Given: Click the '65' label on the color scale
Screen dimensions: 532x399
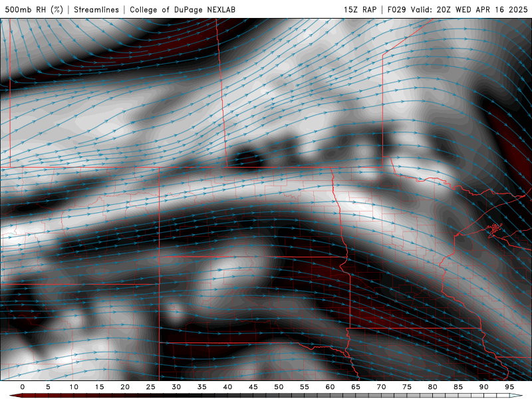Looking at the screenshot, I should click(356, 387).
